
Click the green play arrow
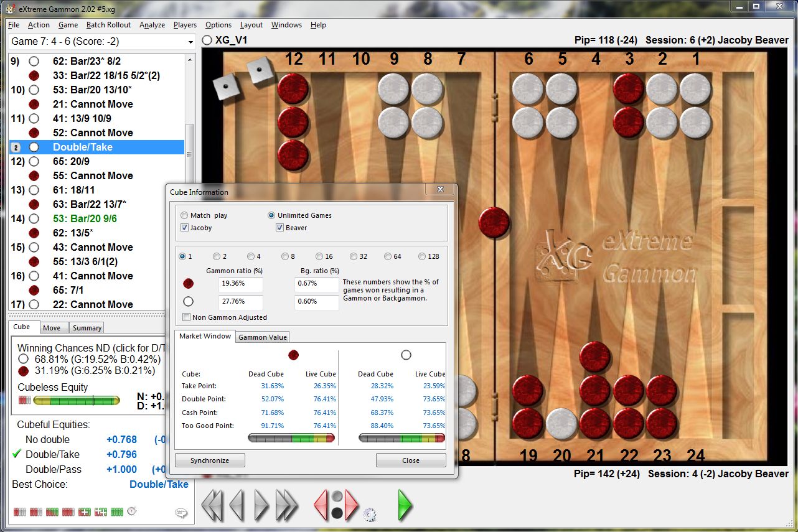tap(405, 505)
